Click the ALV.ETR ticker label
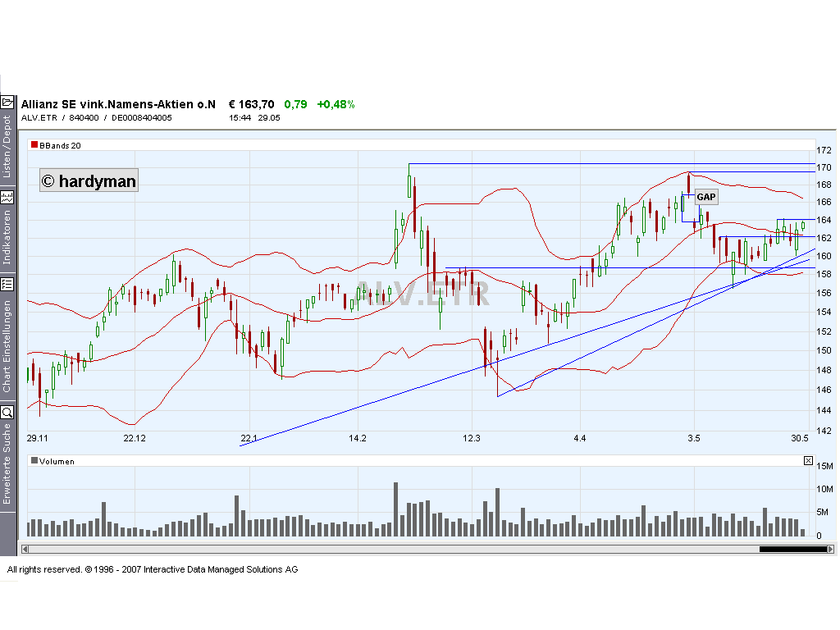The width and height of the screenshot is (840, 630). tap(38, 117)
